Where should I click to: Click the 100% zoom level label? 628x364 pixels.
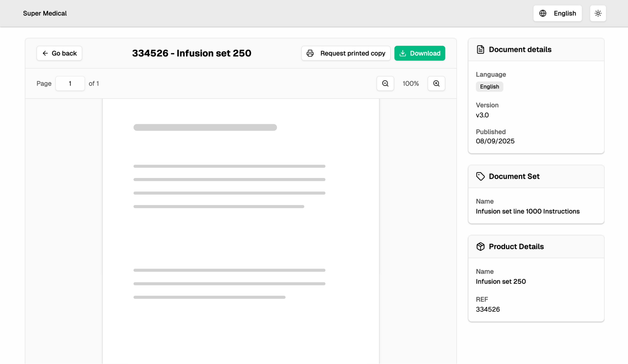click(x=410, y=83)
